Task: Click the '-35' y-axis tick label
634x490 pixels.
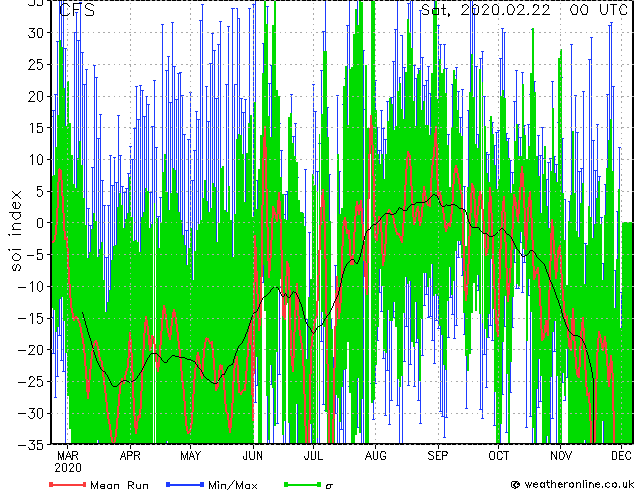Action: (x=32, y=445)
